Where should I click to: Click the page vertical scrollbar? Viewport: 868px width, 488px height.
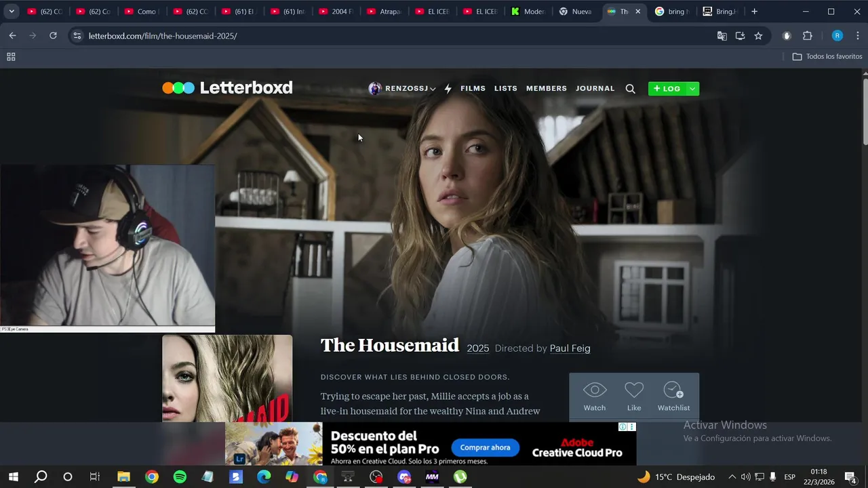point(865,112)
